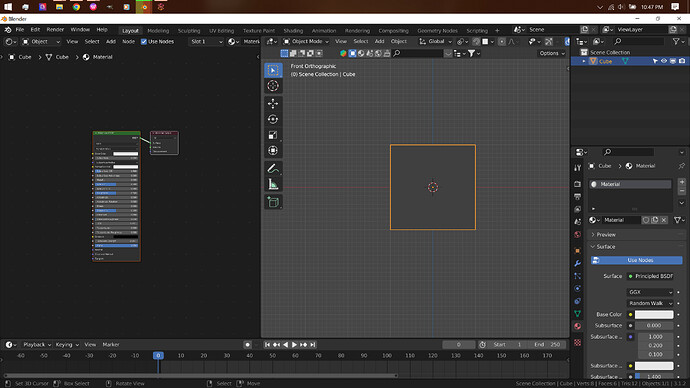Open the Physics properties tab
Image resolution: width=690 pixels, height=388 pixels.
[577, 289]
